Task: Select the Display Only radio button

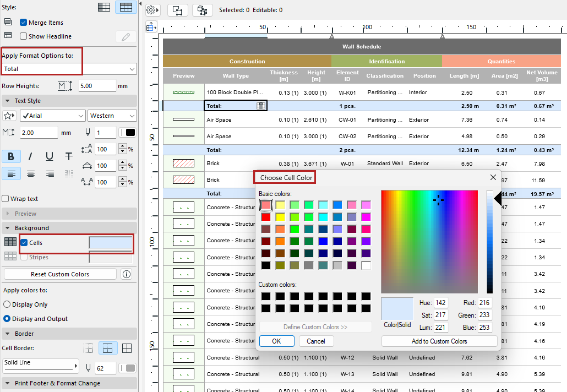Action: click(7, 304)
